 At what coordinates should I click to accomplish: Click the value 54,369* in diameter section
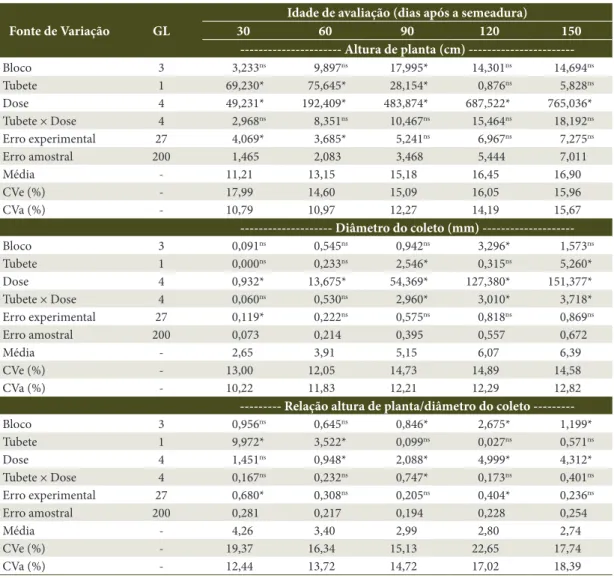click(409, 282)
